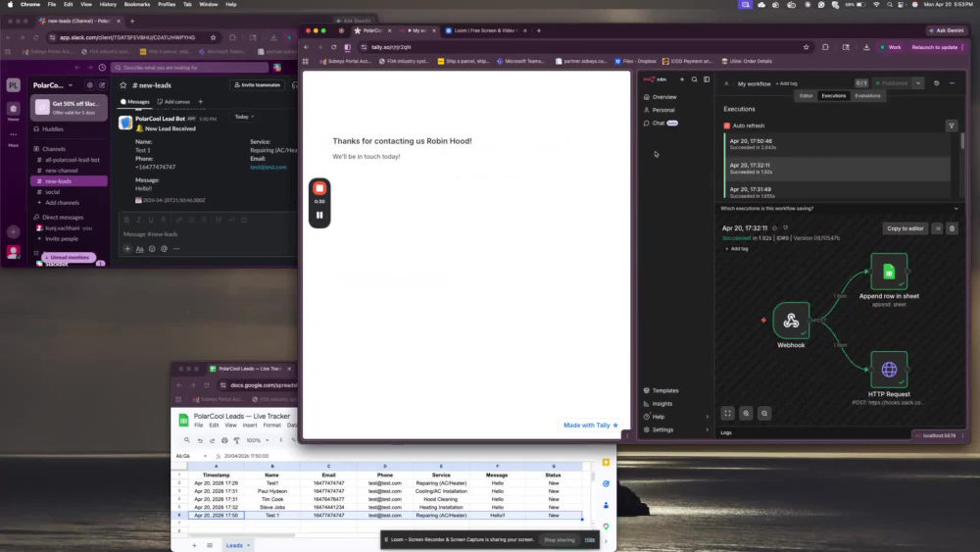
Task: Click Stop sharing in Loom bar
Action: click(559, 539)
